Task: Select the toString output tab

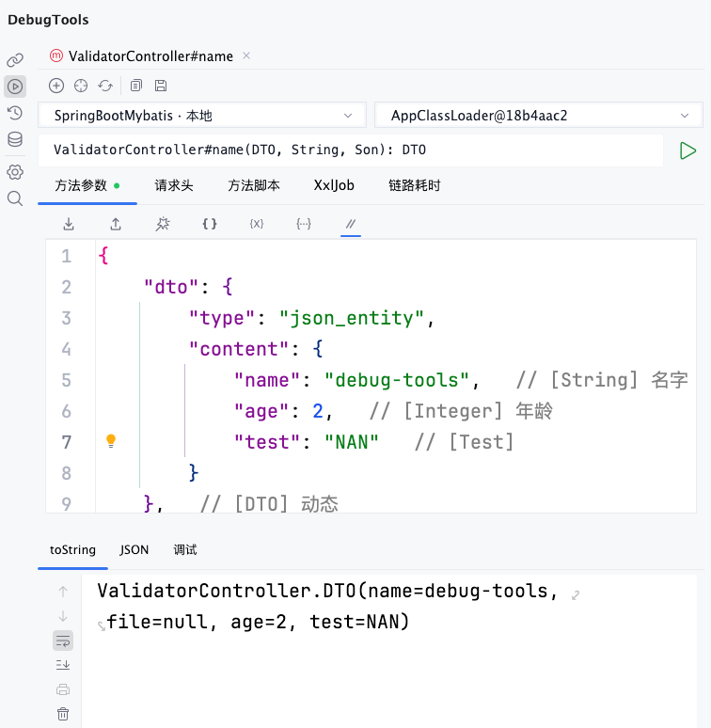Action: [72, 549]
